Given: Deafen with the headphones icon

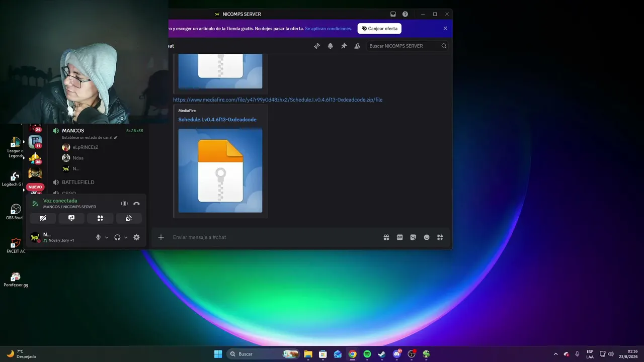Looking at the screenshot, I should coord(117,237).
